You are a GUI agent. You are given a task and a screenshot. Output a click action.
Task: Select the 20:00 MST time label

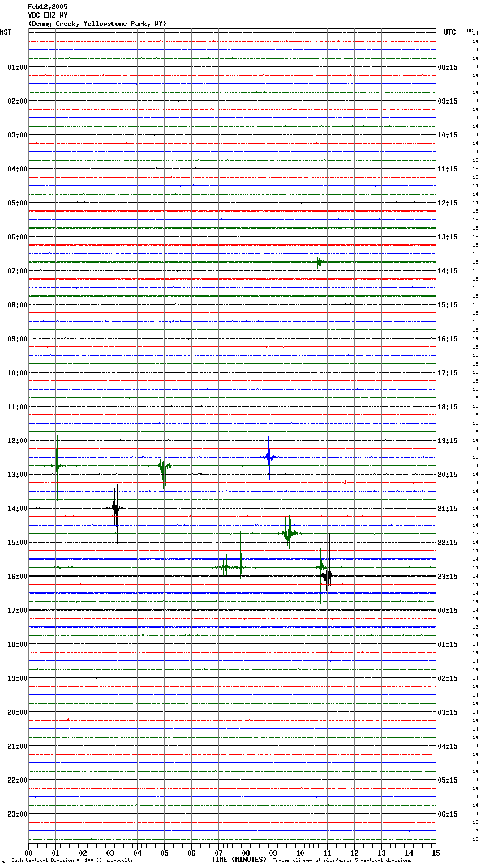pos(17,712)
